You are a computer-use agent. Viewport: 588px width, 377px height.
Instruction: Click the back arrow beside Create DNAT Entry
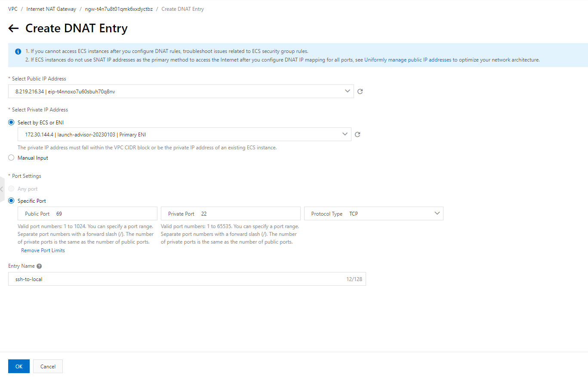click(13, 28)
